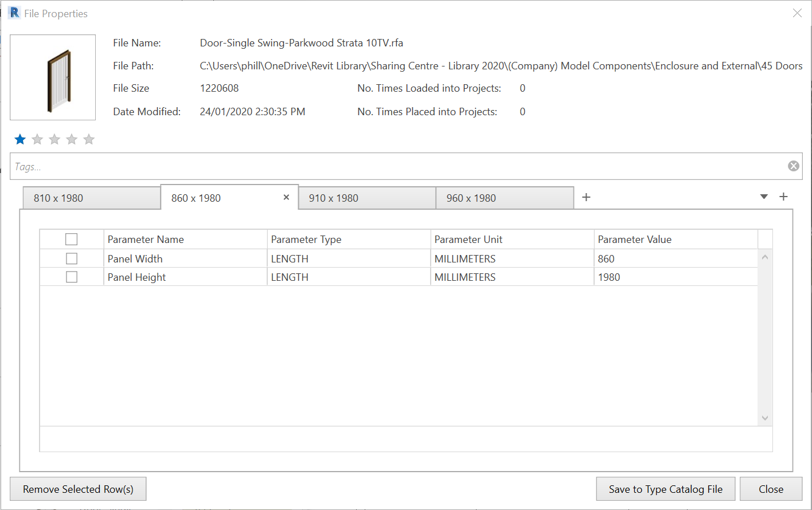
Task: Select the 860 x 1980 tab
Action: click(x=229, y=197)
